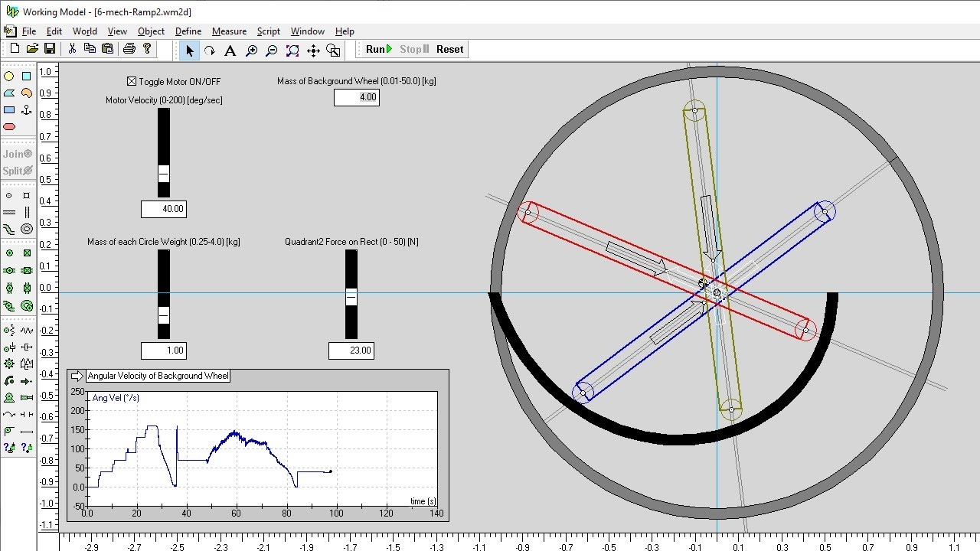
Task: Select the Rope tool
Action: coord(9,415)
